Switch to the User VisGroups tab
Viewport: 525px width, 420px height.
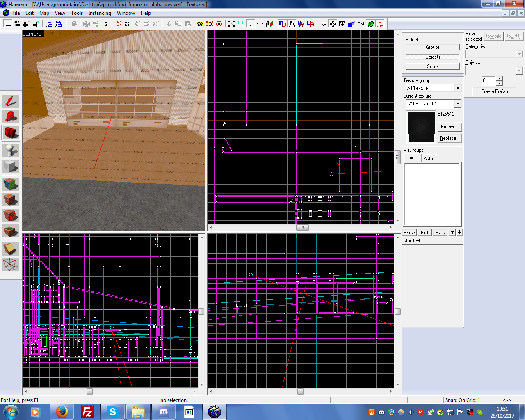coord(411,157)
